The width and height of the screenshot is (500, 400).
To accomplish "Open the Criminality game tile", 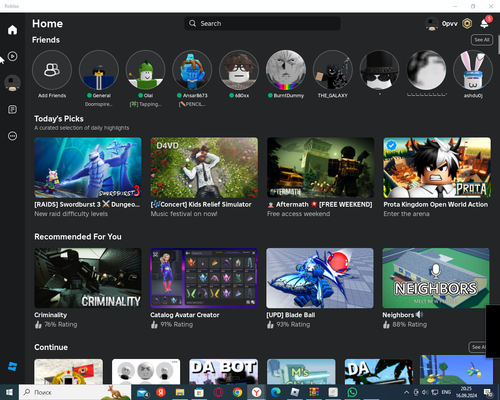I will (x=88, y=278).
